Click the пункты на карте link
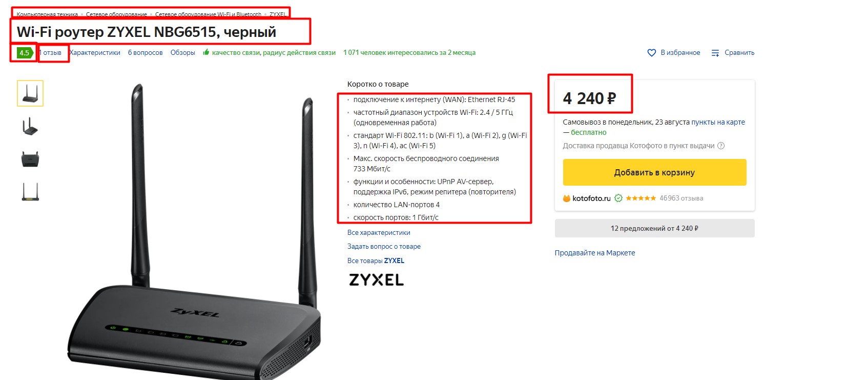 pos(718,122)
